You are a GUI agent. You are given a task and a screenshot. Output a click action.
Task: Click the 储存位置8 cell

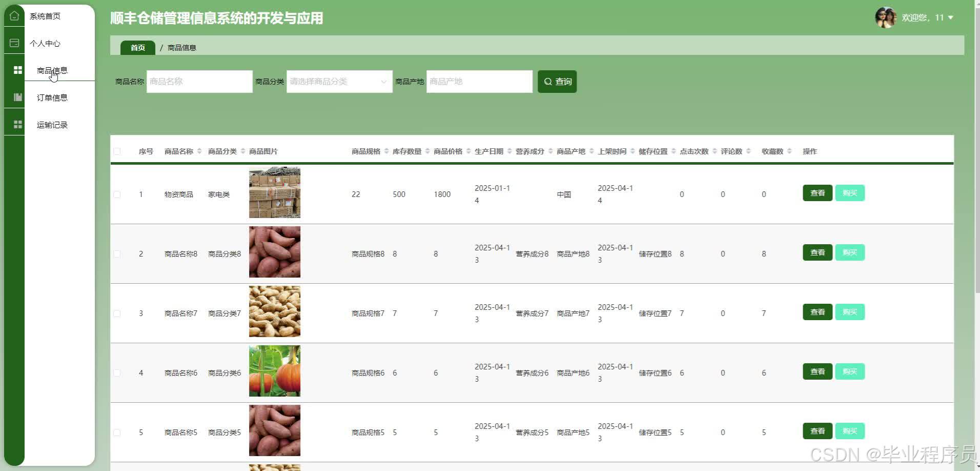click(655, 254)
